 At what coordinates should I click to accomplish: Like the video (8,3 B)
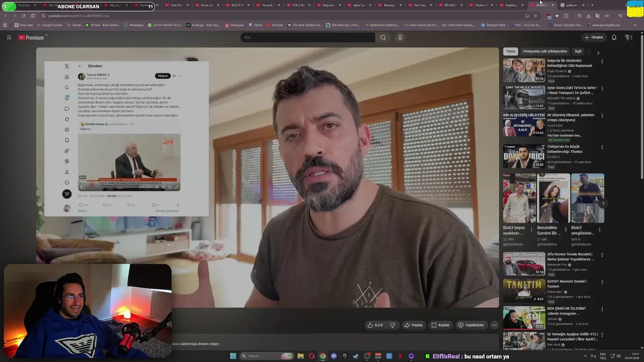click(x=375, y=325)
